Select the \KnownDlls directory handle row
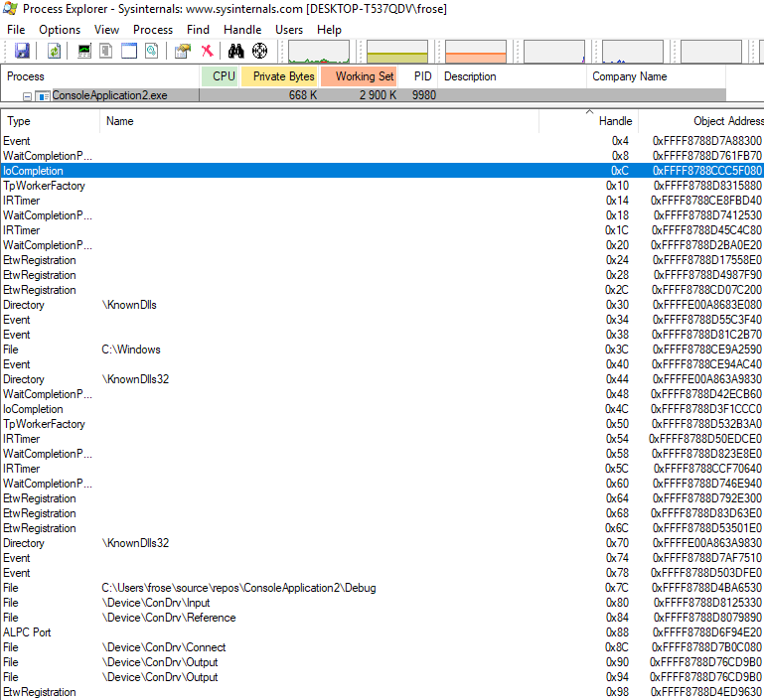Image resolution: width=764 pixels, height=700 pixels. click(382, 305)
